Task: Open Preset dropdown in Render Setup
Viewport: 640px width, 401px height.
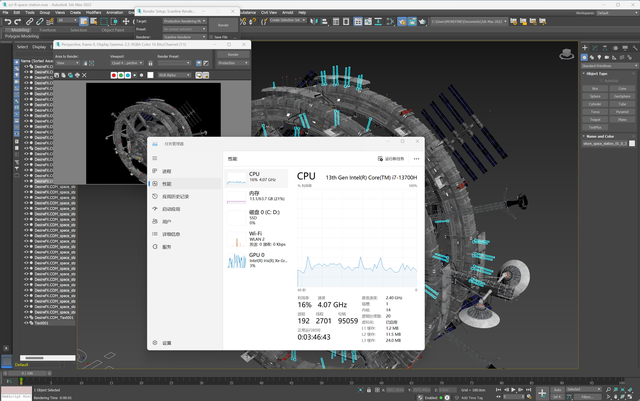Action: pos(184,29)
